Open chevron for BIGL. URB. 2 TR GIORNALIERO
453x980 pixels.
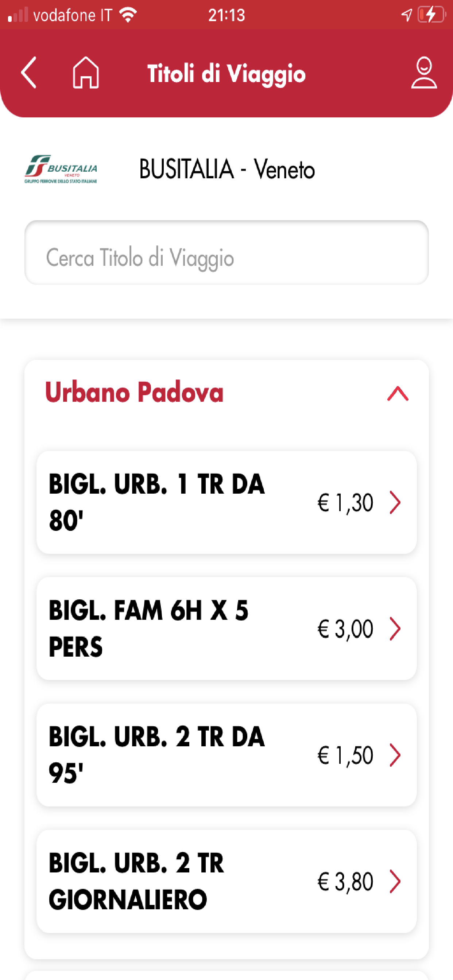[x=395, y=881]
